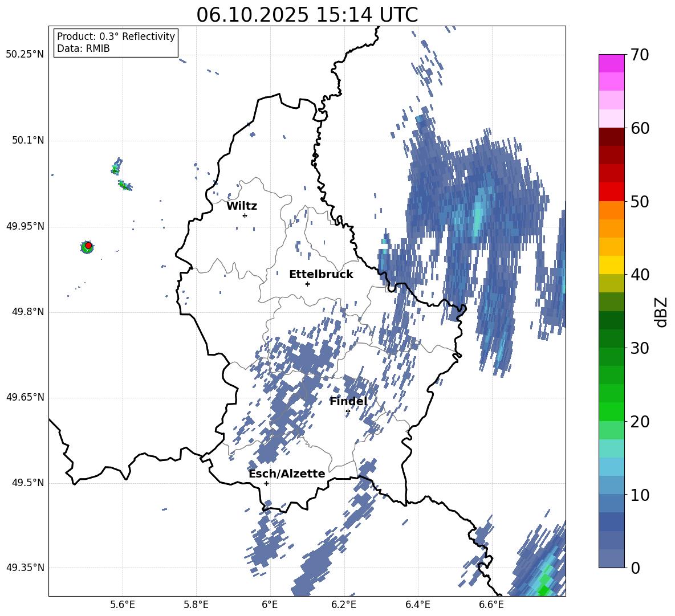Pick the yellow swatch just above 40
This screenshot has width=675, height=616.
[x=611, y=265]
